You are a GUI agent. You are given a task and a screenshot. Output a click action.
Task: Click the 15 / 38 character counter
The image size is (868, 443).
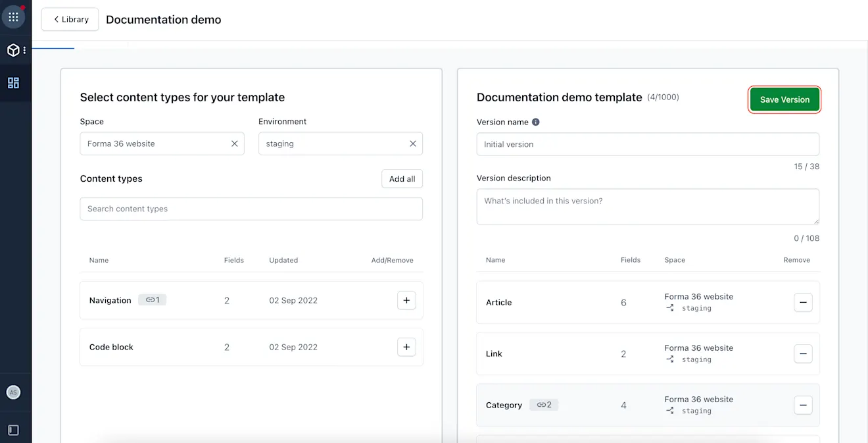tap(807, 167)
